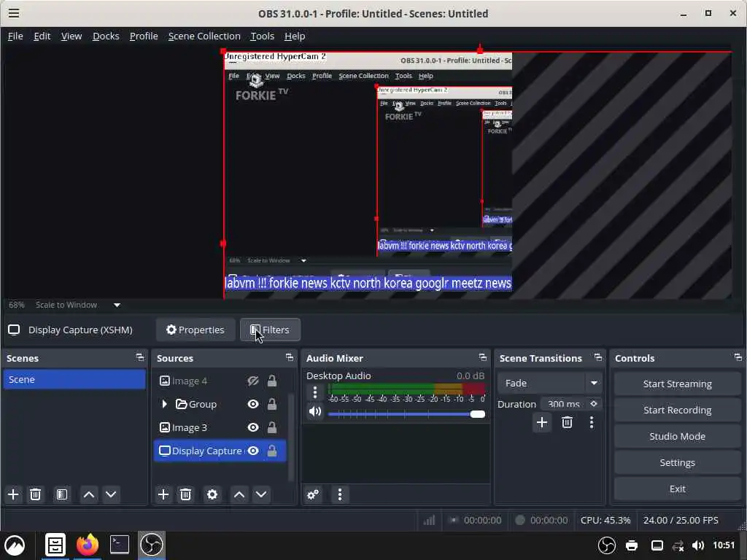The height and width of the screenshot is (560, 747).
Task: Click OBS tray icon in system tray
Action: (606, 545)
